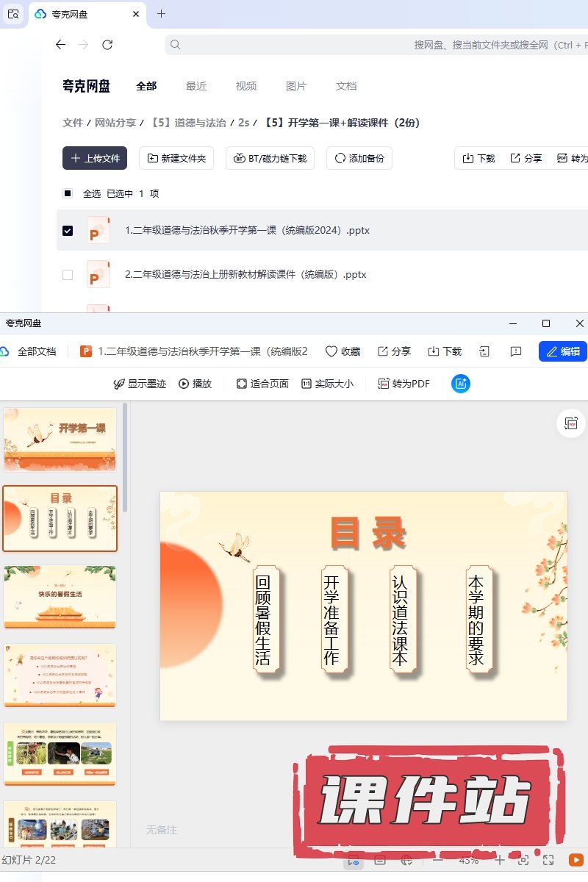Check the 新教材解读课件 pptx file checkbox
Screen dimensions: 588x882
coord(68,275)
